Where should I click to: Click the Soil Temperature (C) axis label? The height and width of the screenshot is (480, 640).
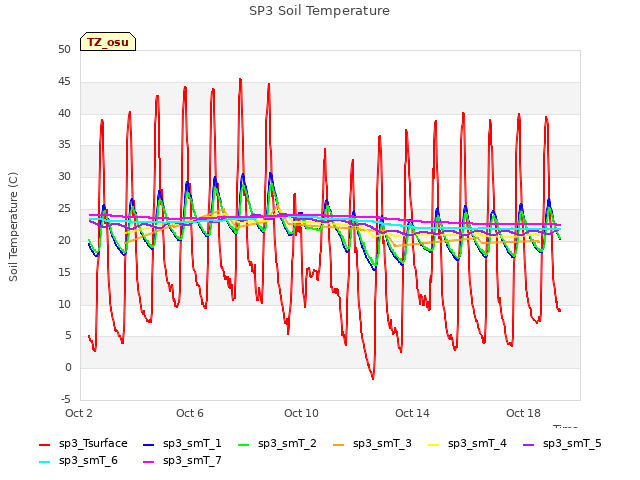(13, 227)
